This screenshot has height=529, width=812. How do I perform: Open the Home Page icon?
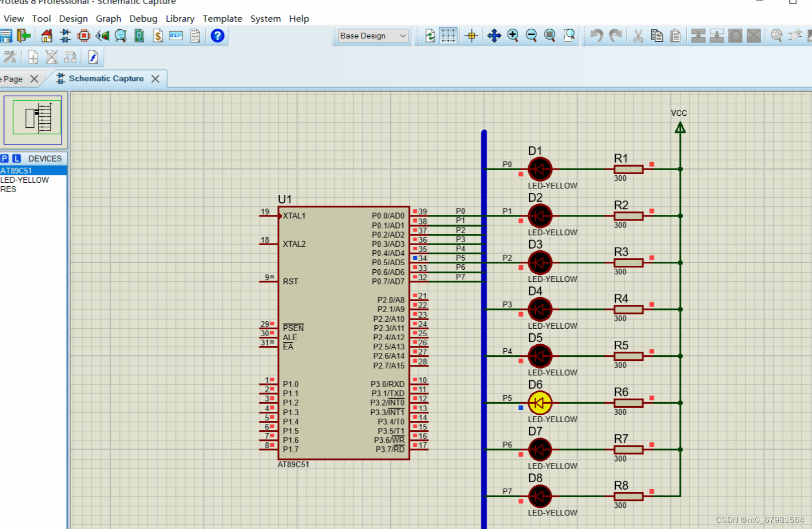[x=47, y=36]
